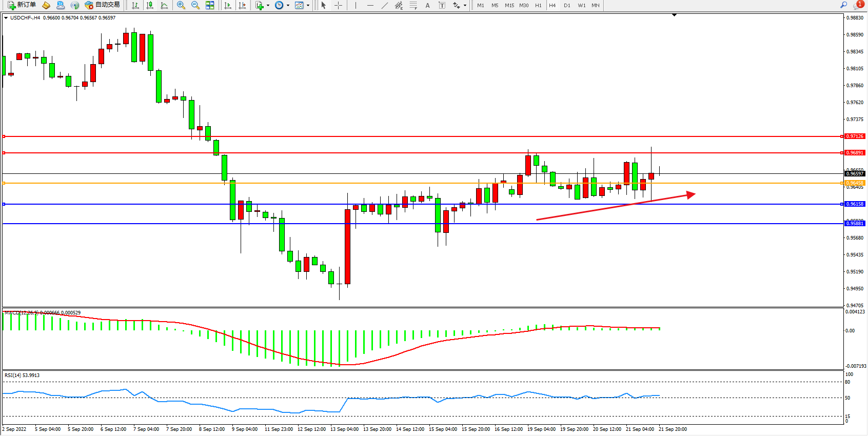Open the indicators list dropdown arrow
The width and height of the screenshot is (868, 436).
(268, 6)
